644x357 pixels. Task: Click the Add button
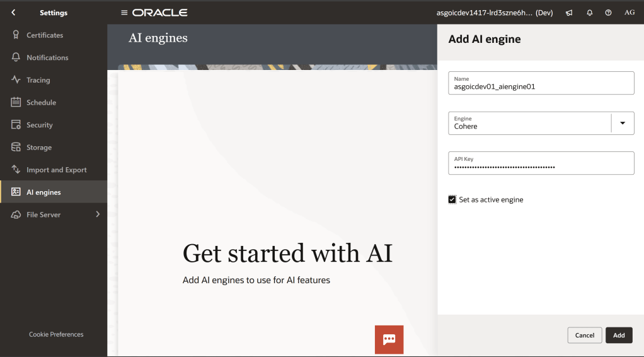tap(619, 336)
